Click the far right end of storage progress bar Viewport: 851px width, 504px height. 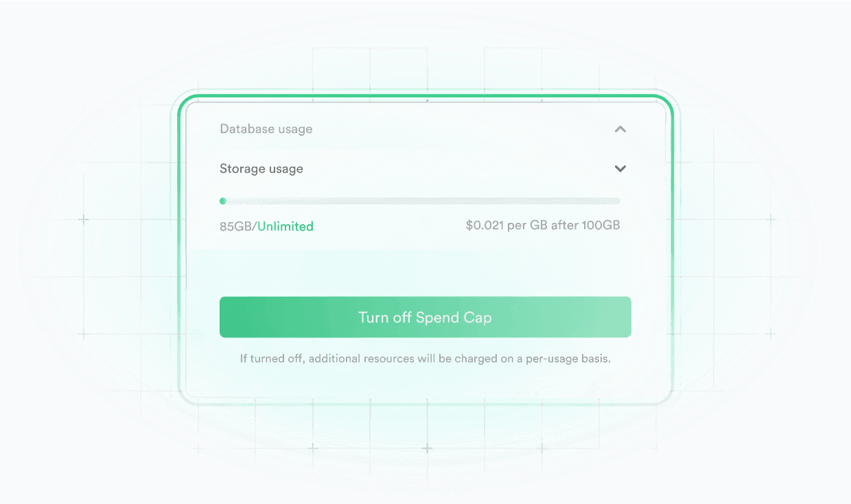(x=617, y=201)
